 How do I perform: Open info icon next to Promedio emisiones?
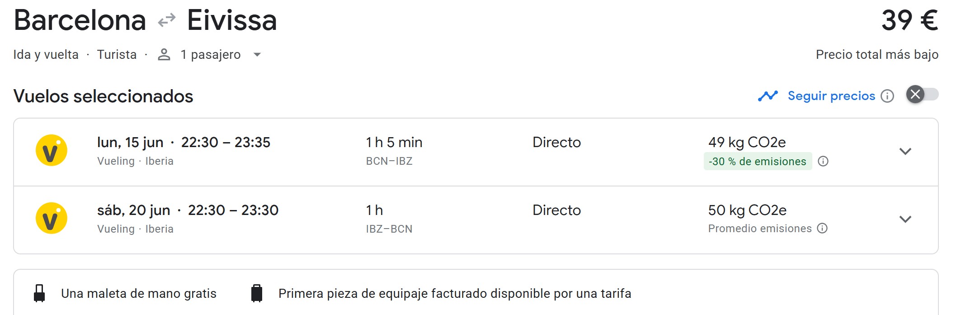[823, 228]
